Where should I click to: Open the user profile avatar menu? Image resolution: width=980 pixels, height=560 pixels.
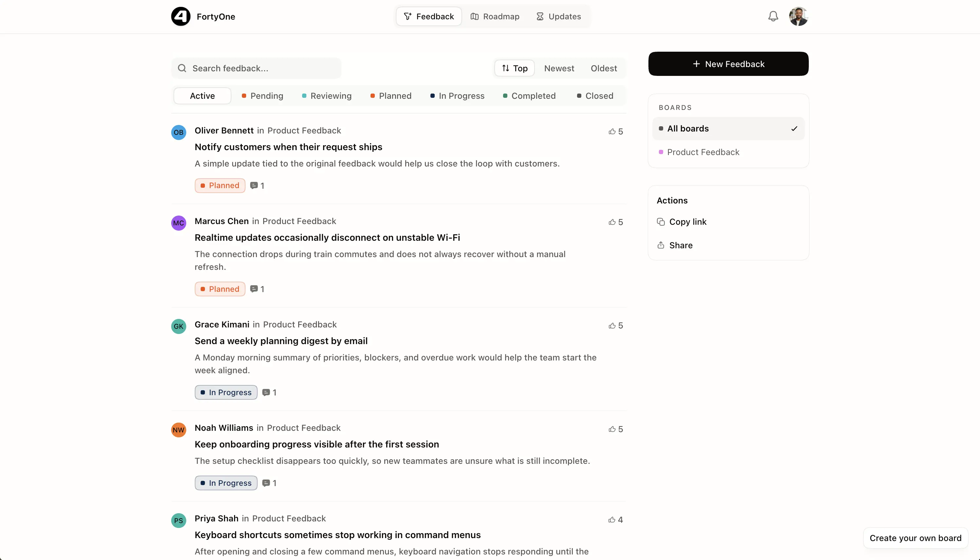tap(798, 17)
